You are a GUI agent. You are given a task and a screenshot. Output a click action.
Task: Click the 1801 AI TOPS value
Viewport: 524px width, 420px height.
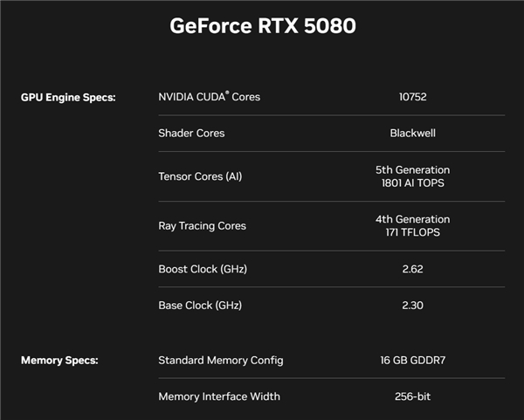(413, 182)
